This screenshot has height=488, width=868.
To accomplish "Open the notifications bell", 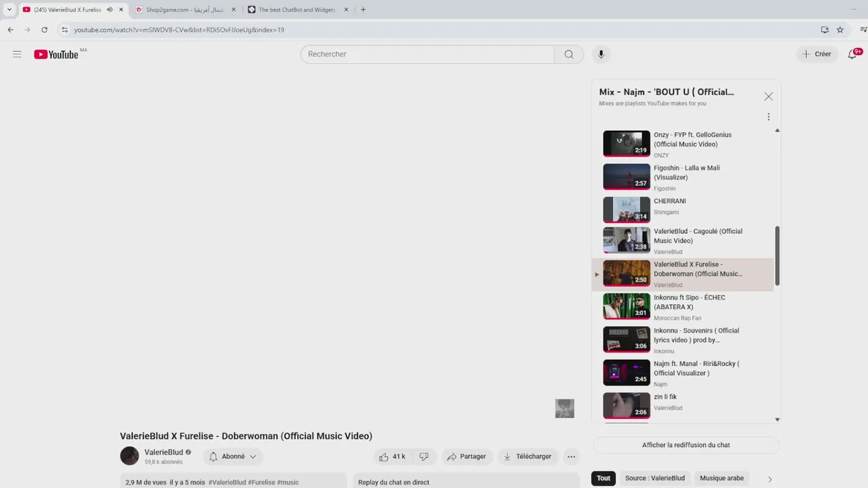I will (x=852, y=54).
